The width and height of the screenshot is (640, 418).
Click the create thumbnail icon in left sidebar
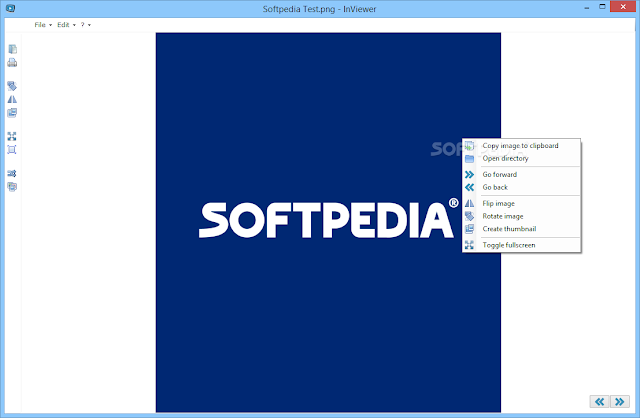(x=12, y=113)
